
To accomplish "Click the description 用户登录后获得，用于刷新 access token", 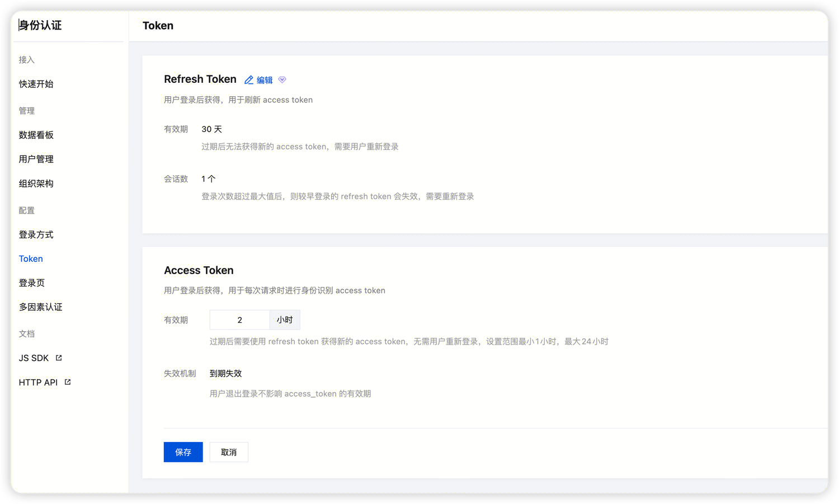I will tap(238, 100).
